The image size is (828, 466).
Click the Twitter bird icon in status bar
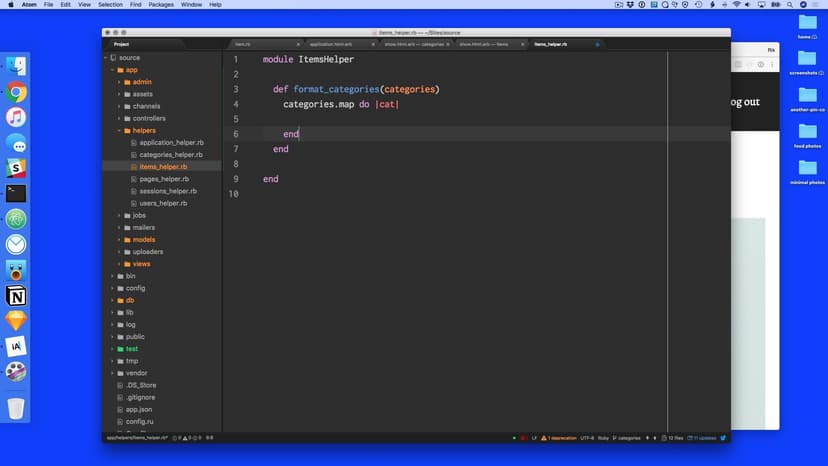[x=722, y=438]
